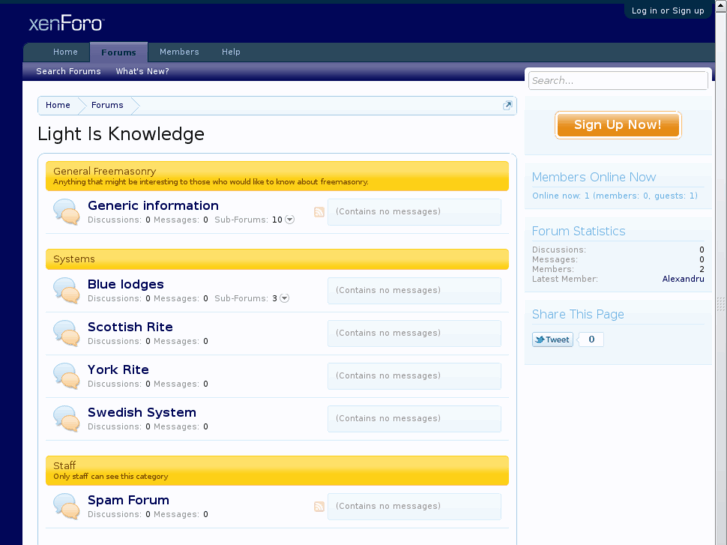Open the Help tab
Screen dimensions: 727x545
(x=231, y=52)
